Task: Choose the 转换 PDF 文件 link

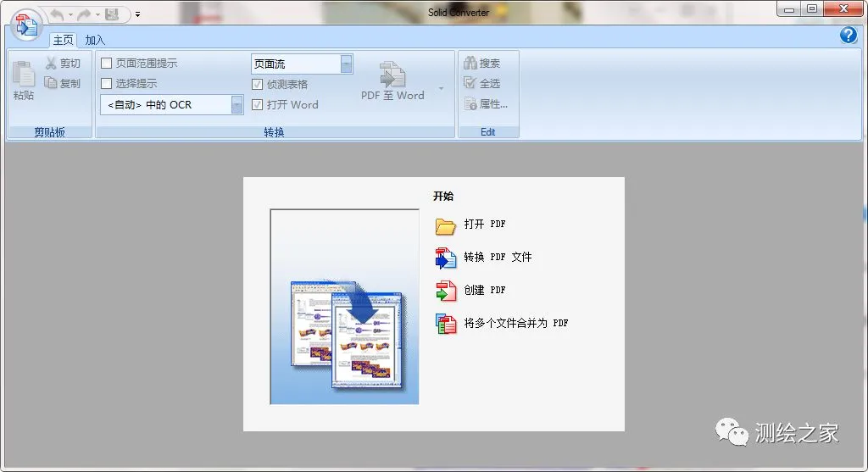Action: click(x=498, y=257)
